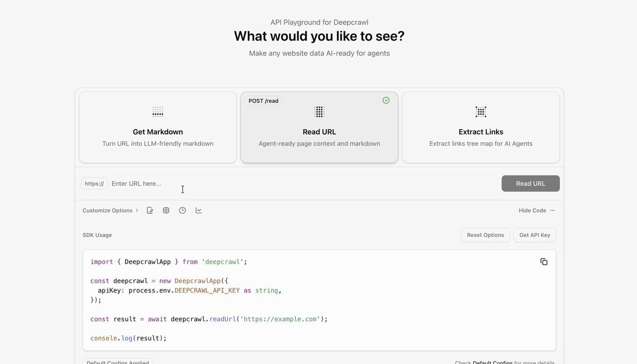
Task: Click the Reset Options button
Action: [x=485, y=235]
